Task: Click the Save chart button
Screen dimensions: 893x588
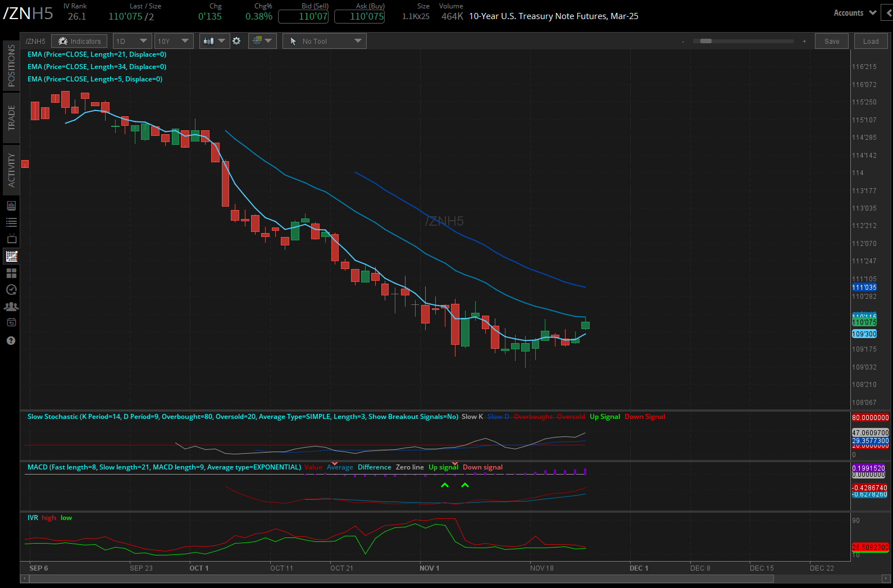Action: [x=832, y=41]
